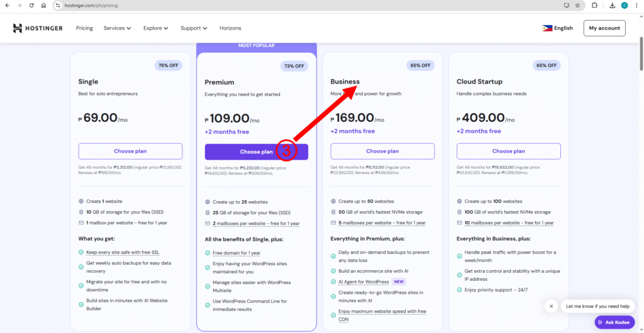The height and width of the screenshot is (333, 644).
Task: Click the Hostinger logo
Action: (38, 28)
